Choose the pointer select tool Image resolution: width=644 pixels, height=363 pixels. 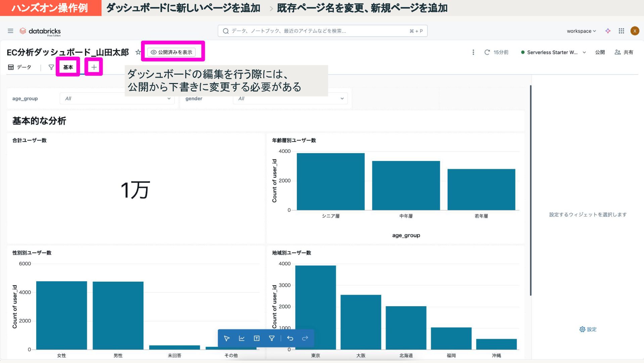coord(227,338)
